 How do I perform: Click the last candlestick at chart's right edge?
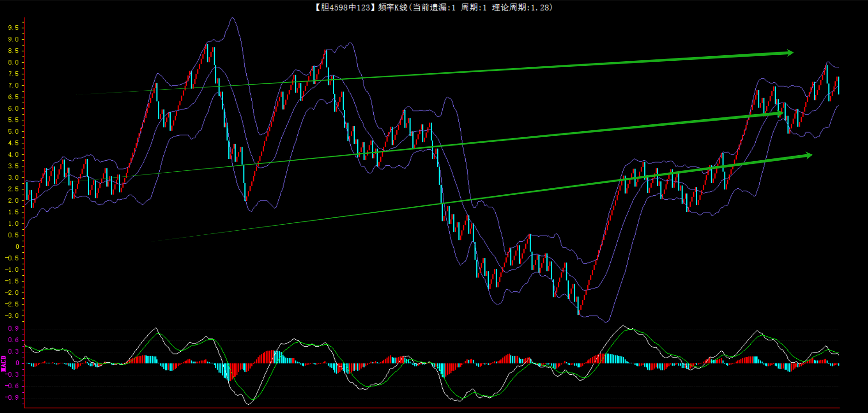838,86
